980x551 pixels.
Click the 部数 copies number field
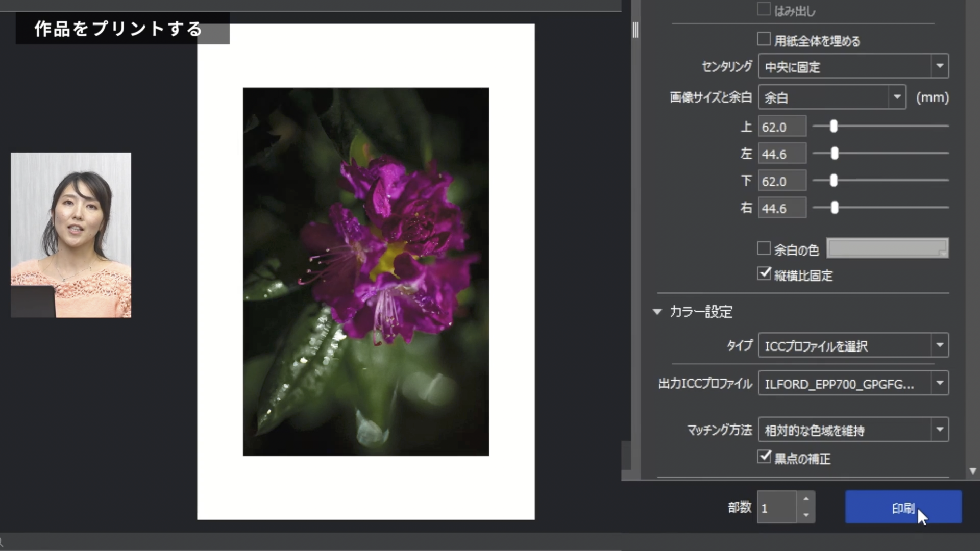click(x=776, y=508)
